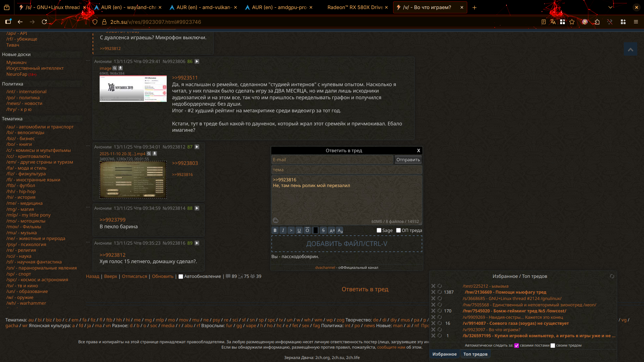Click the ДОБАВИТЬ ФАЙЛ/CTRL-V upload area

tap(346, 244)
